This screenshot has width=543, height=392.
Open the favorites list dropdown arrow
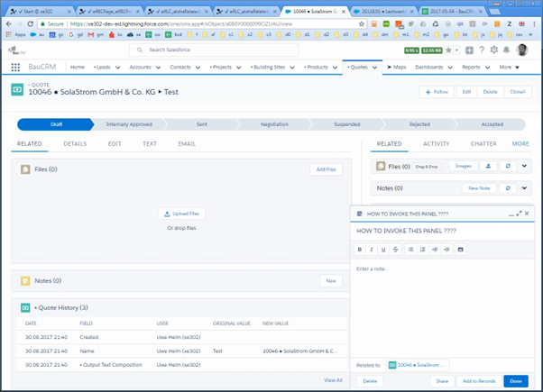456,50
